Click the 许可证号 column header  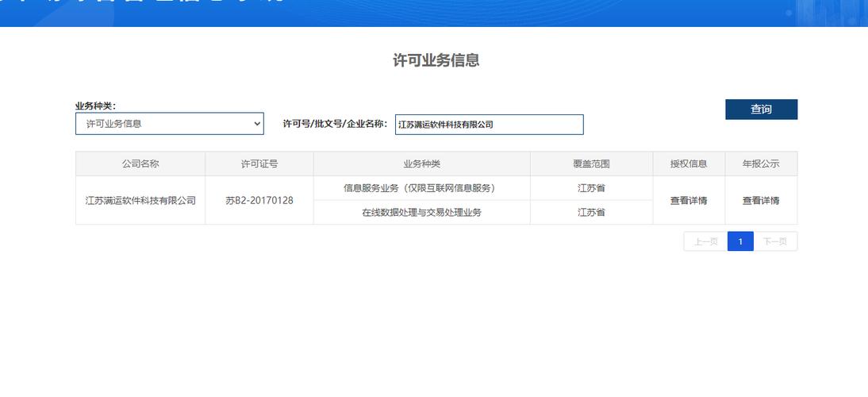tap(259, 164)
